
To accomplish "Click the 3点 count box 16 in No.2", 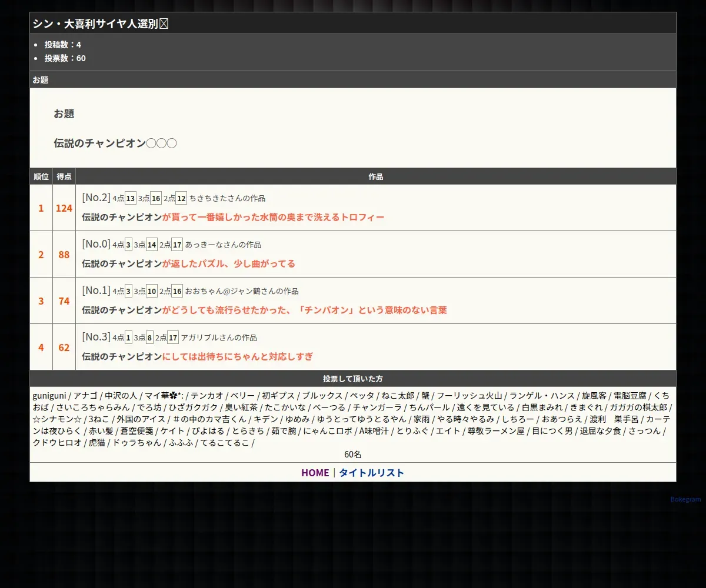I will click(156, 198).
